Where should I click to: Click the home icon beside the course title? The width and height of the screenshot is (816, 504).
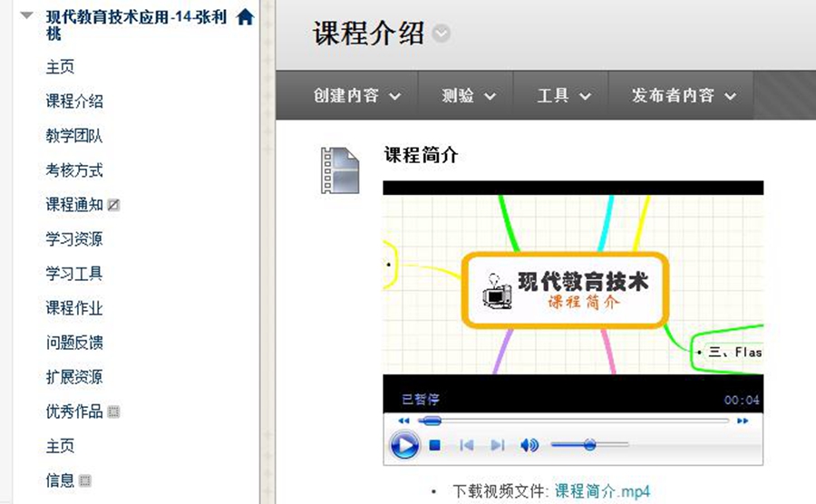245,17
